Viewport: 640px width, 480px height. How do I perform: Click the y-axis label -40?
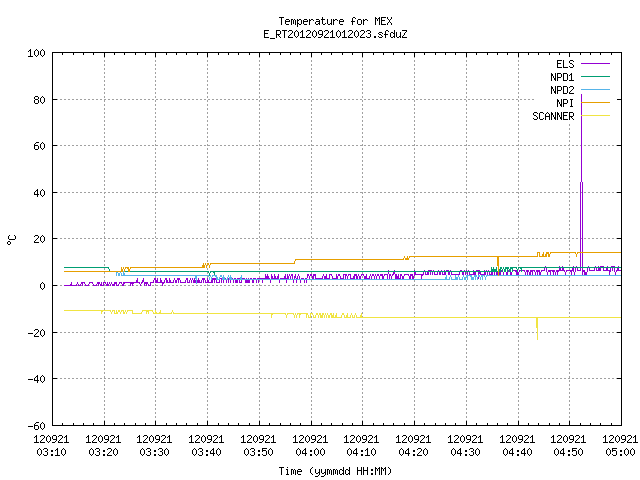[36, 379]
